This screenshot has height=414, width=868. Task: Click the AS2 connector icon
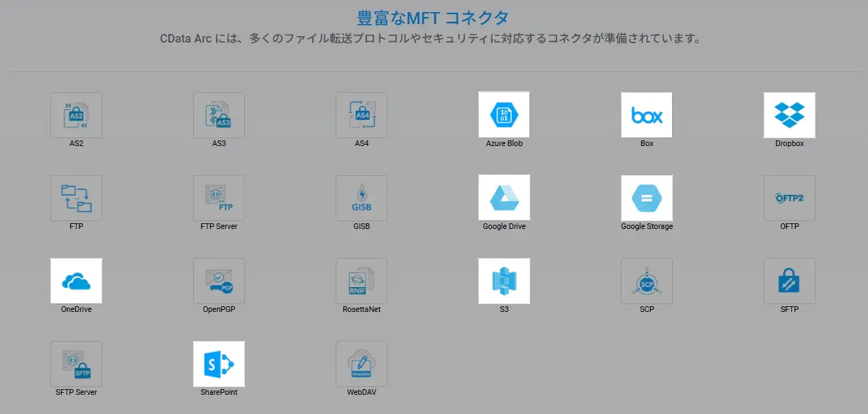[x=76, y=115]
